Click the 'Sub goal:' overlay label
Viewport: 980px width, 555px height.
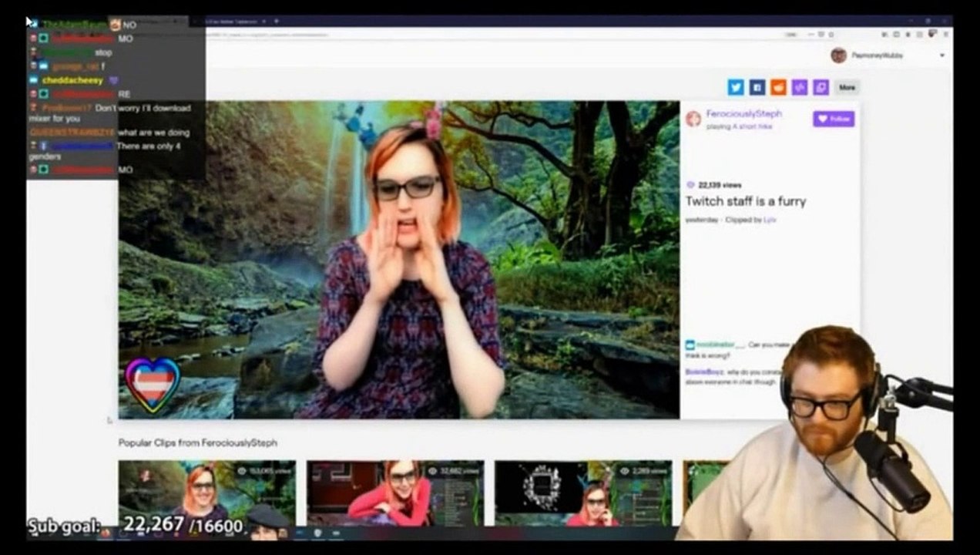(x=65, y=527)
